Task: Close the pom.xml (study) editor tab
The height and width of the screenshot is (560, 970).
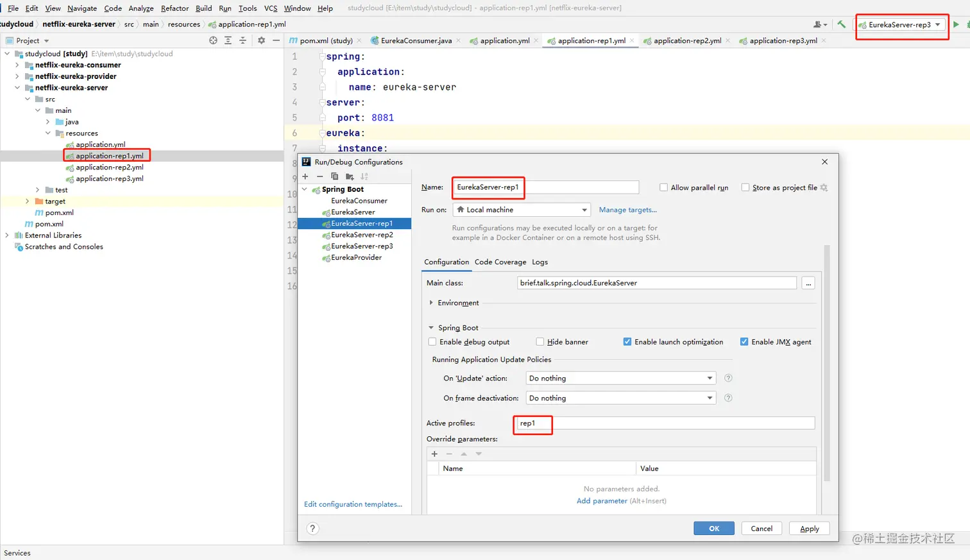Action: point(359,40)
